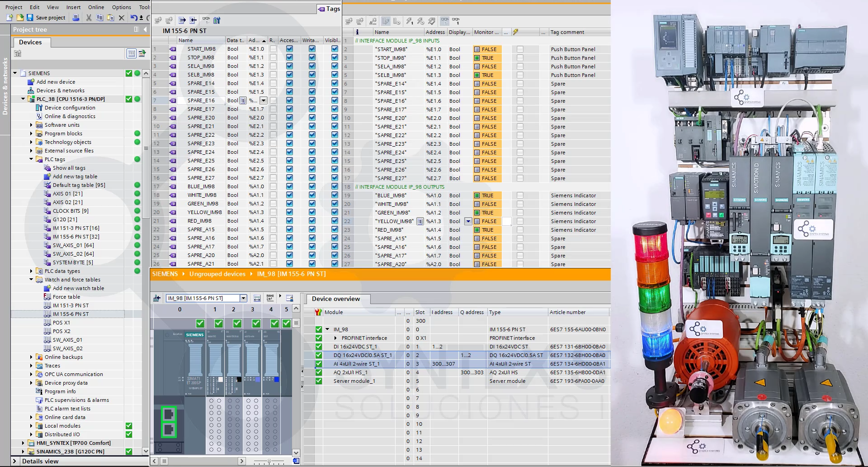Image resolution: width=868 pixels, height=467 pixels.
Task: Toggle the highlighted Show modify columns lightning icon
Action: click(x=386, y=21)
